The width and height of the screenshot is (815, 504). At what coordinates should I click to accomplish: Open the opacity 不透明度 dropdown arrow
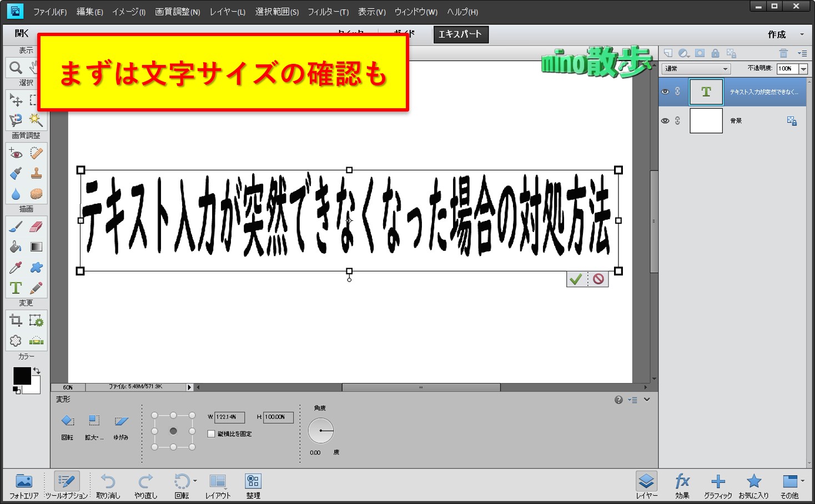[803, 69]
